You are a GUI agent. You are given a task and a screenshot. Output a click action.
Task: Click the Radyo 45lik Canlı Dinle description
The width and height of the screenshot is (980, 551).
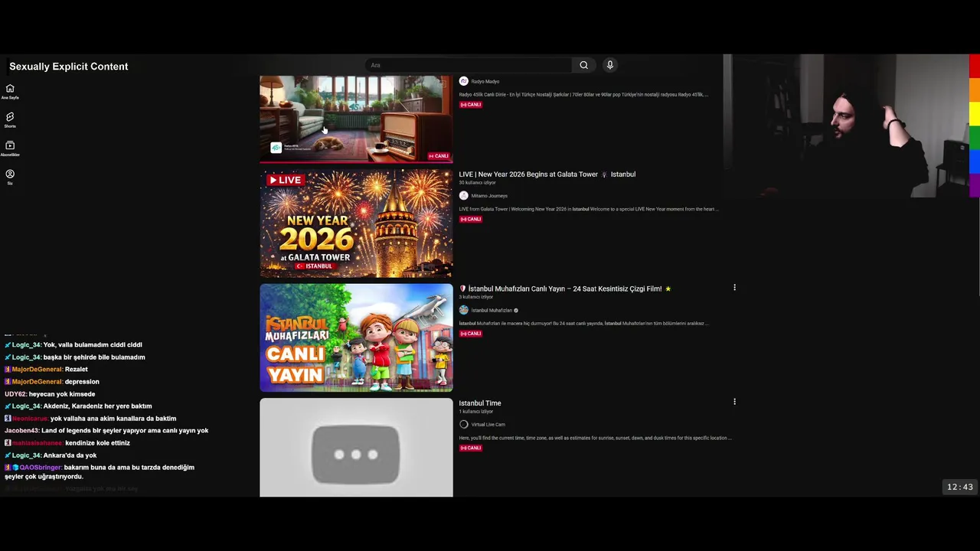coord(583,95)
